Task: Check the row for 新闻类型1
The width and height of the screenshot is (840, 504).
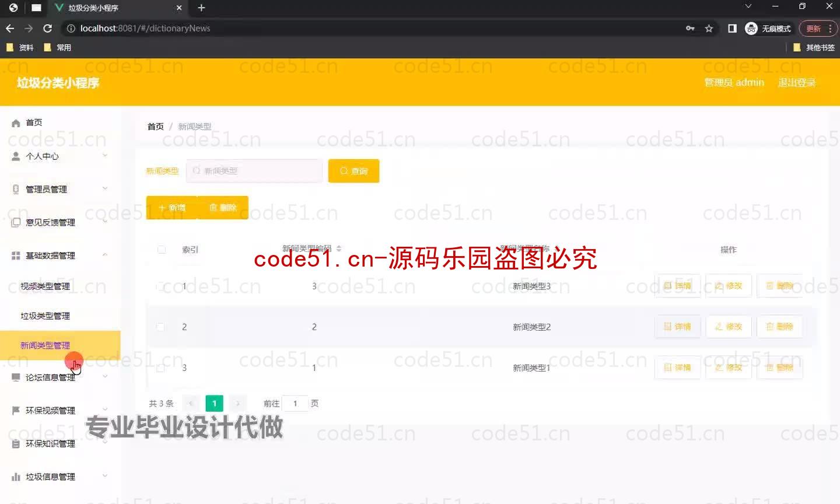Action: [x=160, y=368]
